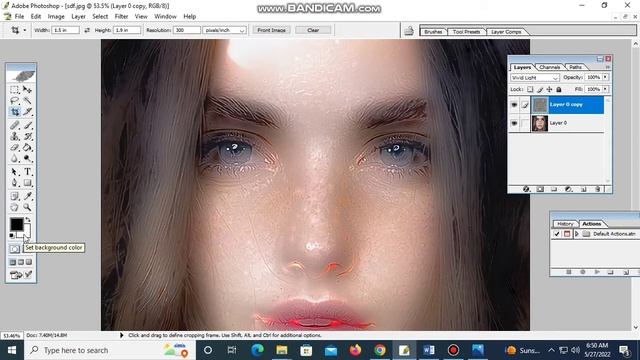
Task: Open Layers panel options menu
Action: 608,67
